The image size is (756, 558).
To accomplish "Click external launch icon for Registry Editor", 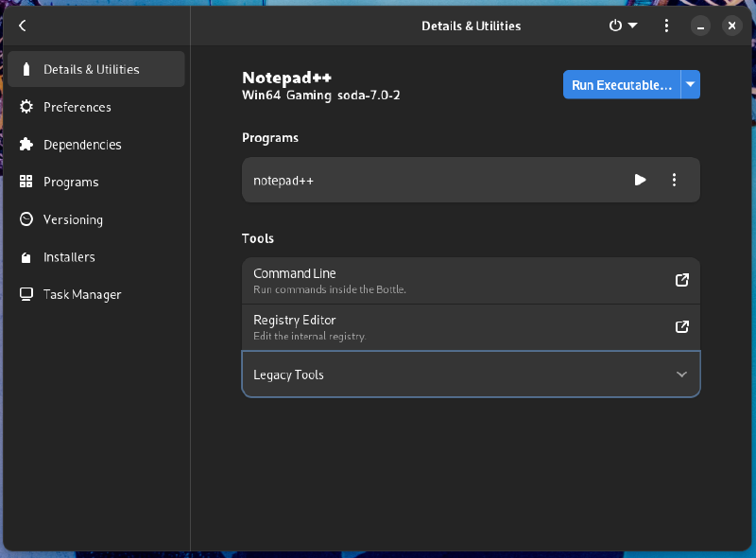I will (681, 326).
